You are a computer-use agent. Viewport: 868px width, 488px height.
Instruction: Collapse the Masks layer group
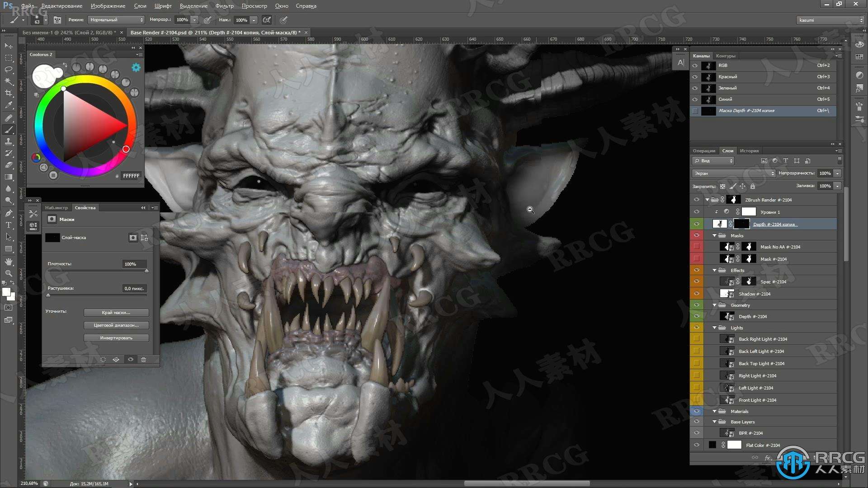coord(715,235)
